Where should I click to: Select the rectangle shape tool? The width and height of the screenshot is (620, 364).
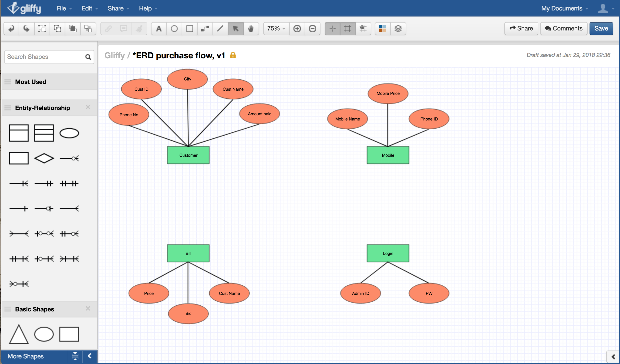(x=189, y=28)
